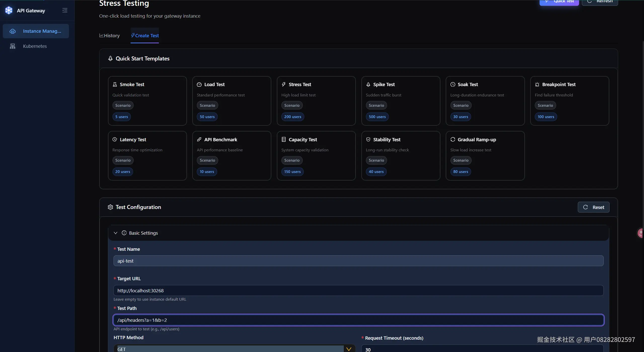
Task: Click the Kubernetes cluster icon
Action: pos(13,46)
